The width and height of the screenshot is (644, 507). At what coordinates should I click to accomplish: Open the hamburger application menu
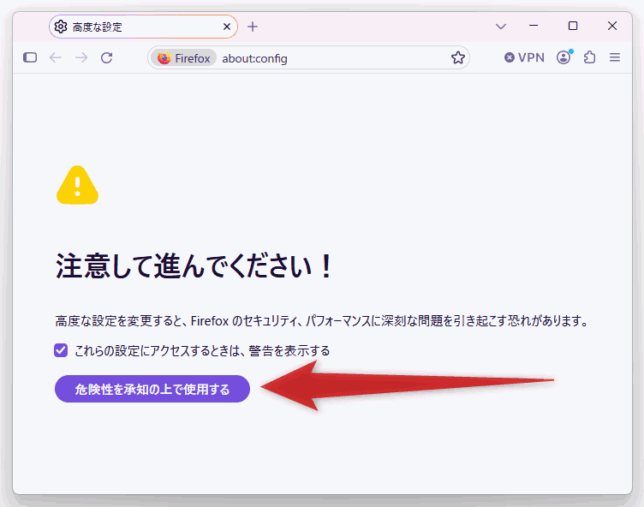pos(614,58)
